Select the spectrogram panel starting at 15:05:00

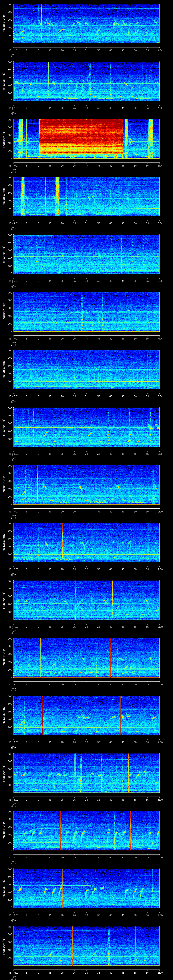click(x=86, y=254)
